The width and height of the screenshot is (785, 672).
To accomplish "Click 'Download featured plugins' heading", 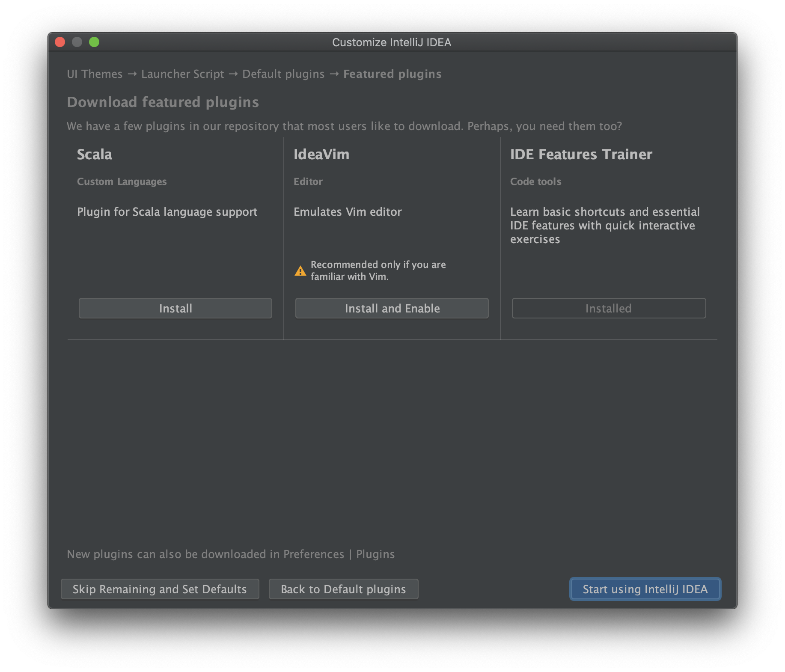I will (163, 102).
